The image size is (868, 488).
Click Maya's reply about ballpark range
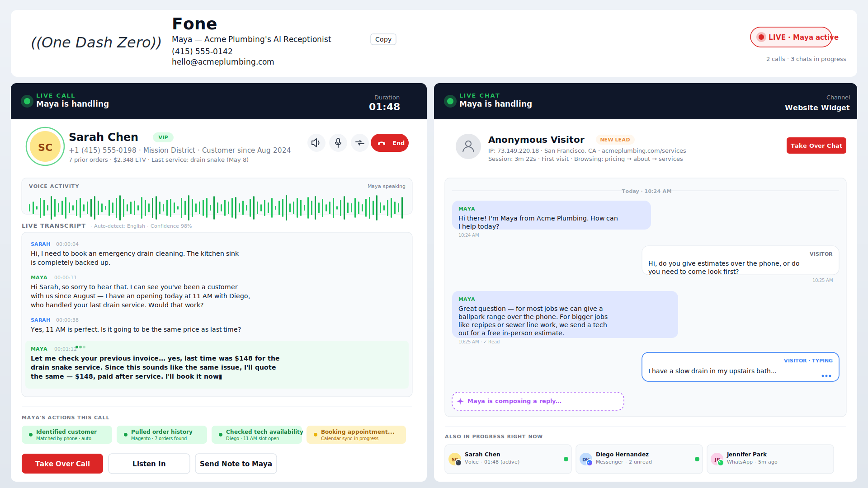click(565, 314)
